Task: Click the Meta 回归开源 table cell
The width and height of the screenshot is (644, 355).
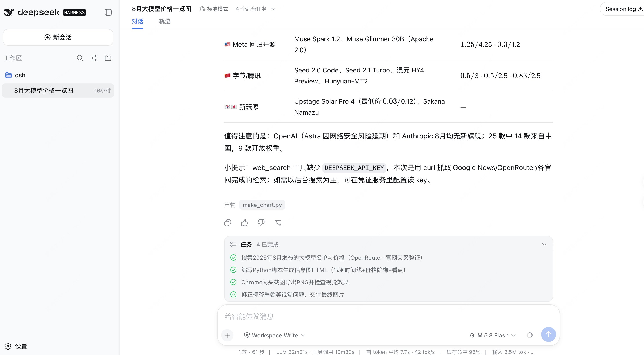Action: point(250,44)
